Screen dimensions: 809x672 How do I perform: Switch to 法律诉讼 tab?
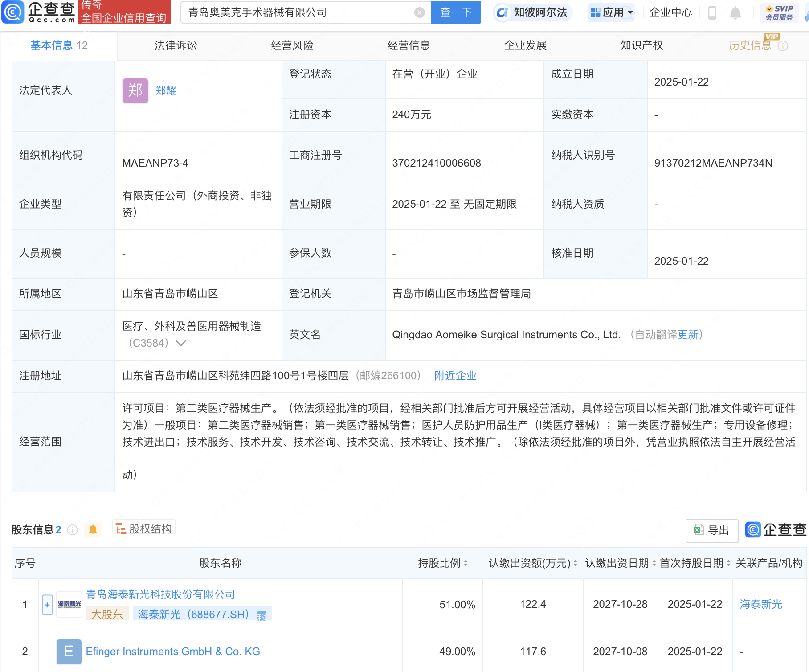pyautogui.click(x=176, y=45)
